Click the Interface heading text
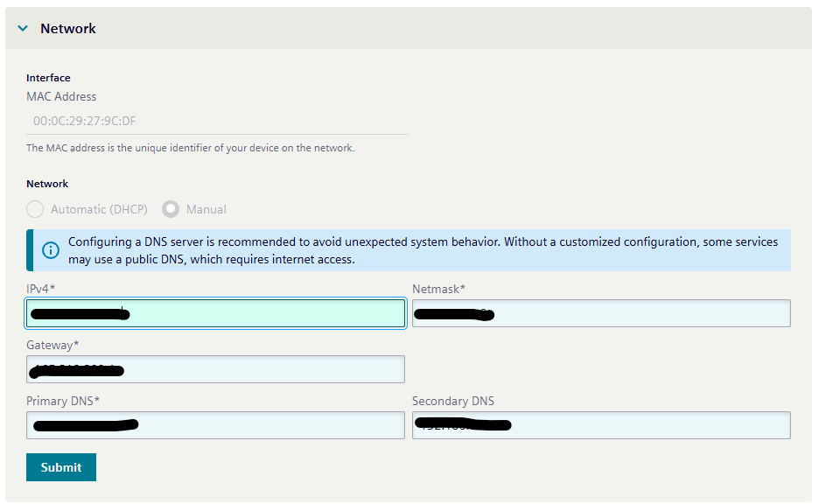 coord(48,77)
